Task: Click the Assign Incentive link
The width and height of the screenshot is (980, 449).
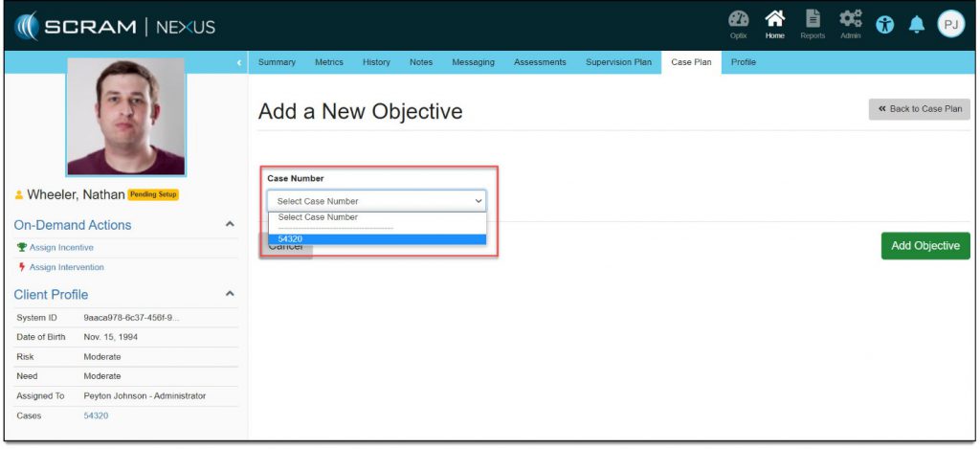Action: pyautogui.click(x=61, y=248)
